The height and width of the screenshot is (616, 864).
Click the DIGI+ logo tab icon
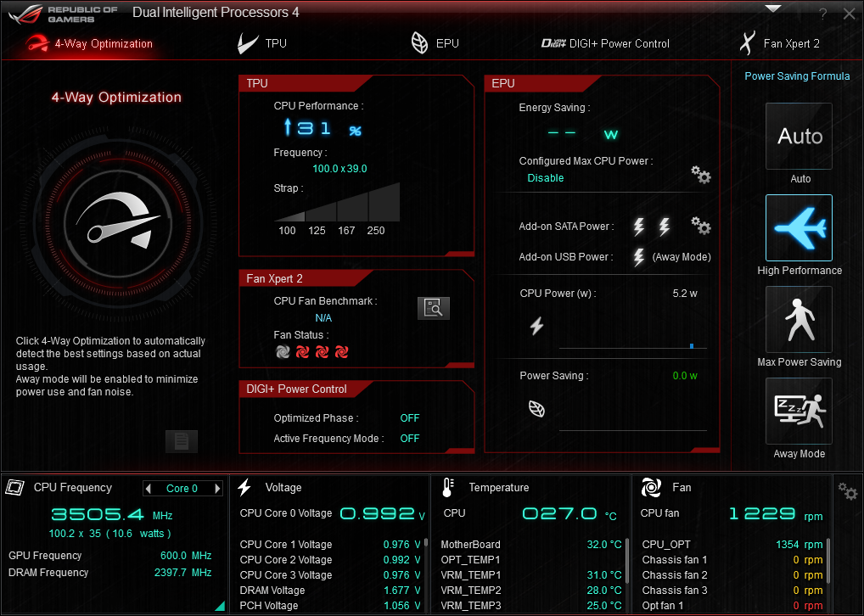pyautogui.click(x=553, y=43)
